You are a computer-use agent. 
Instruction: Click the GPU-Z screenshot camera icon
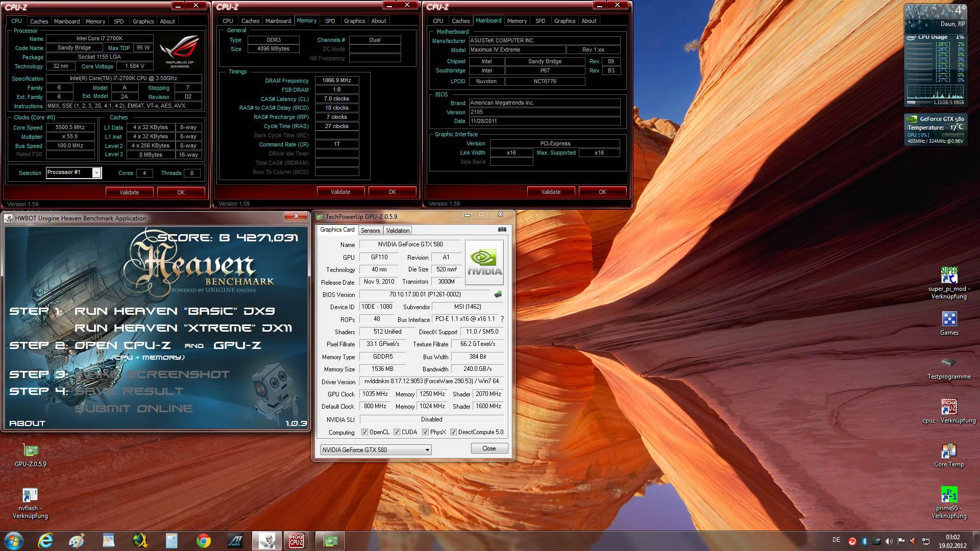click(502, 230)
